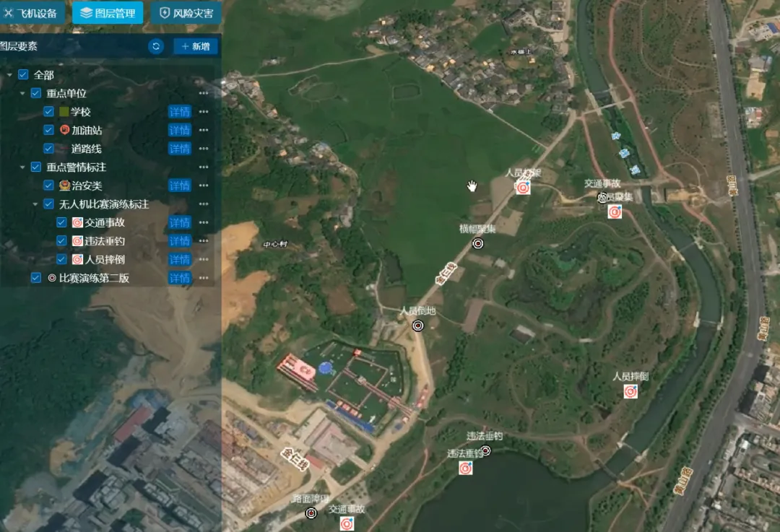Click the 新增 button to add layer
Screen dimensions: 780x532
tap(195, 47)
